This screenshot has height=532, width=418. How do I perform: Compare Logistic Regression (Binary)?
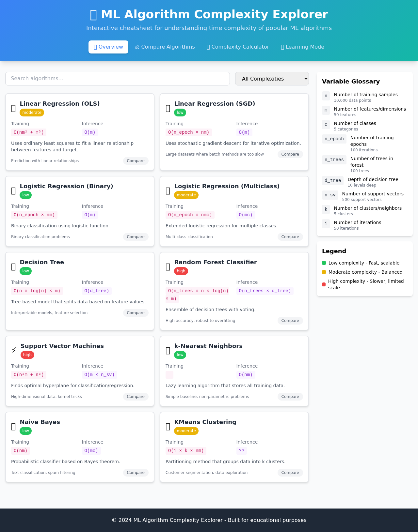(136, 237)
